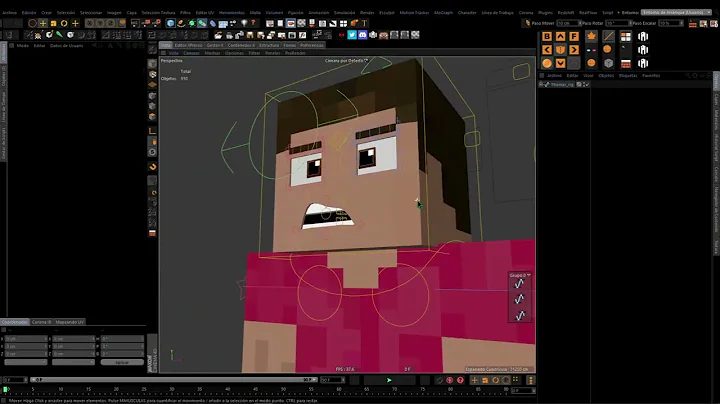Switch to the Mapeando UV tab
720x404 pixels.
tap(70, 322)
